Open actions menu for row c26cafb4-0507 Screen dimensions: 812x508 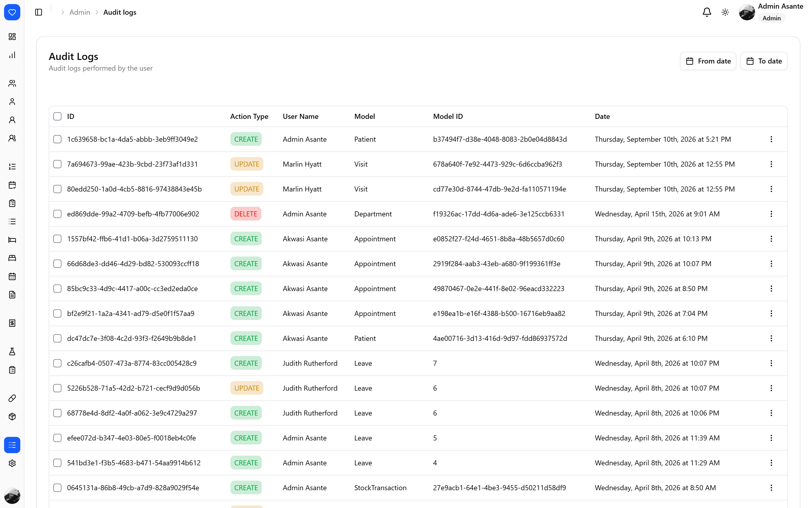pyautogui.click(x=771, y=363)
